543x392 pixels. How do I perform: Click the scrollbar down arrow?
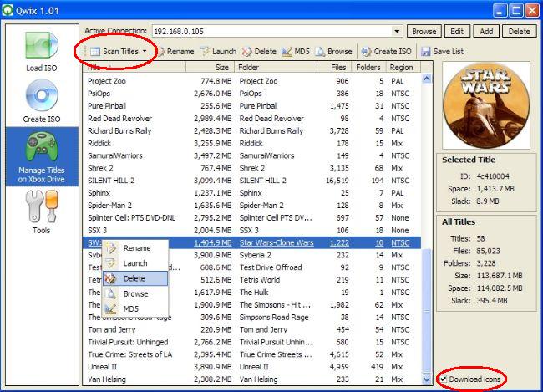427,379
